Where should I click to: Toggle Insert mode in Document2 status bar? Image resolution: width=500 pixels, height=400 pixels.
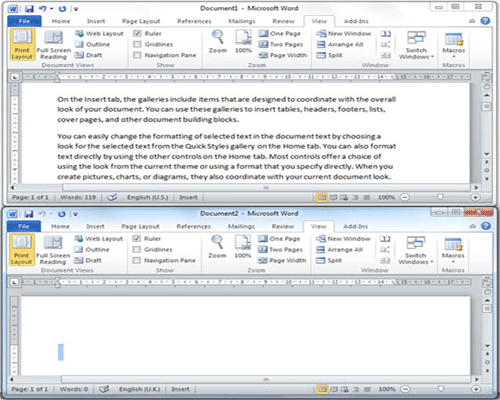click(180, 389)
